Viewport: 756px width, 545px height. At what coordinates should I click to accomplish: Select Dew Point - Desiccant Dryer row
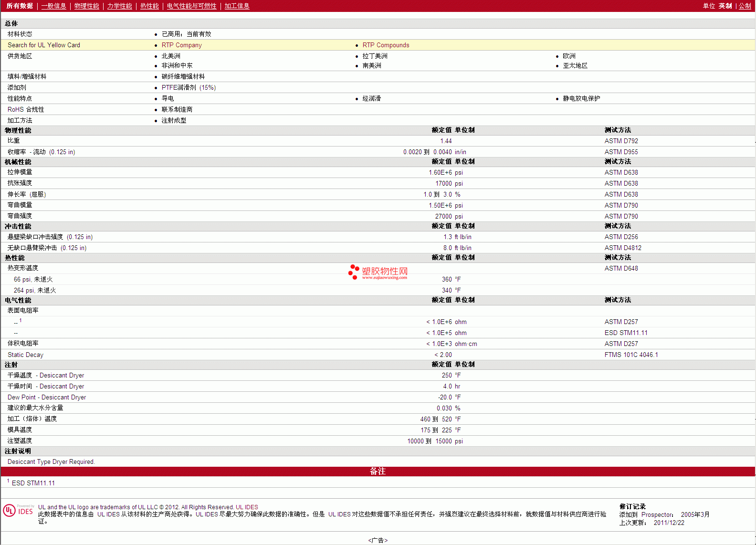pyautogui.click(x=378, y=397)
